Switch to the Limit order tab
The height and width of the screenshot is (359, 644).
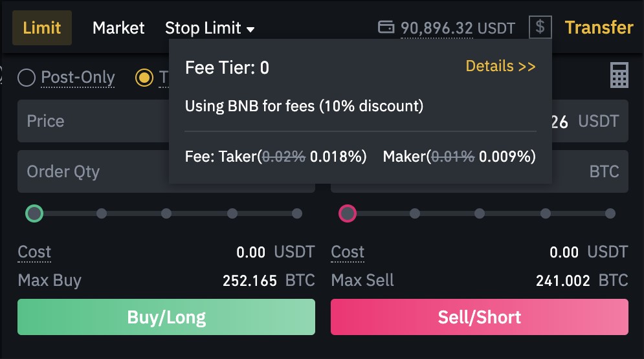point(42,28)
